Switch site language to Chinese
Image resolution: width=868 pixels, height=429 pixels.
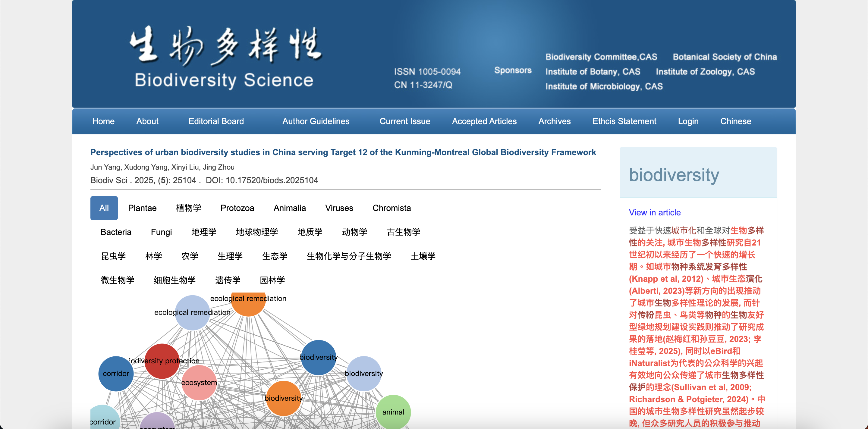click(736, 121)
